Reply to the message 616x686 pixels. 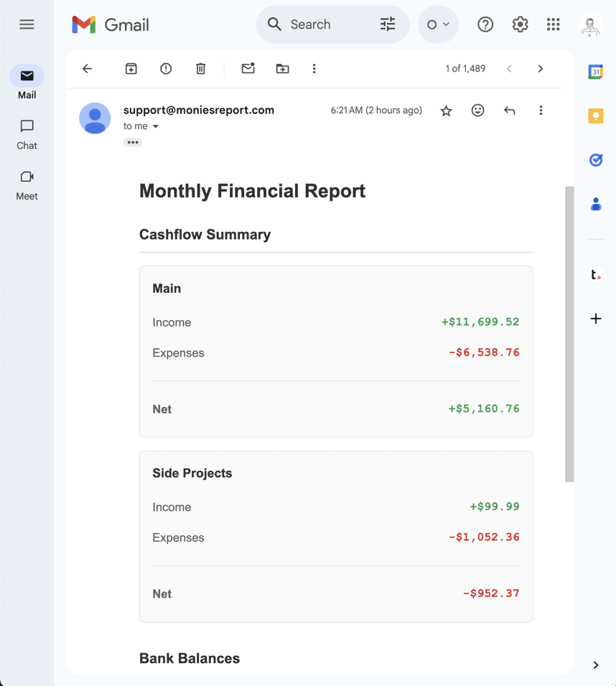(x=509, y=111)
